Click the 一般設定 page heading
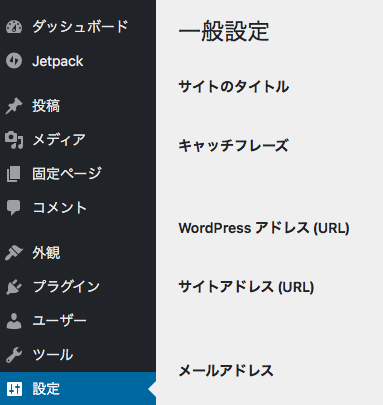 pyautogui.click(x=224, y=31)
